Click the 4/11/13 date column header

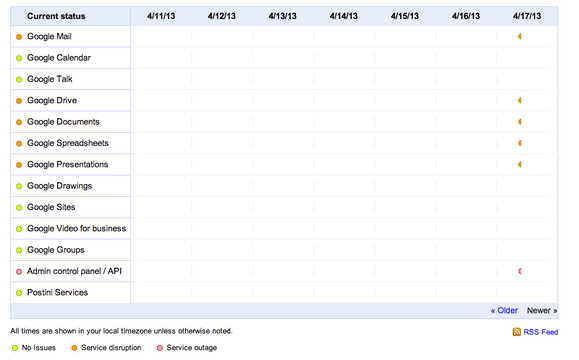tap(161, 16)
